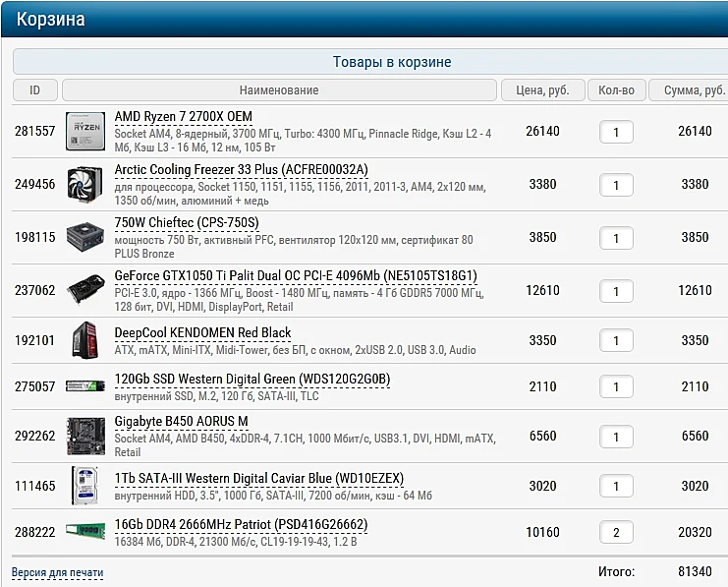
Task: Edit quantity field for Gigabyte B450 AORUS
Action: point(616,437)
